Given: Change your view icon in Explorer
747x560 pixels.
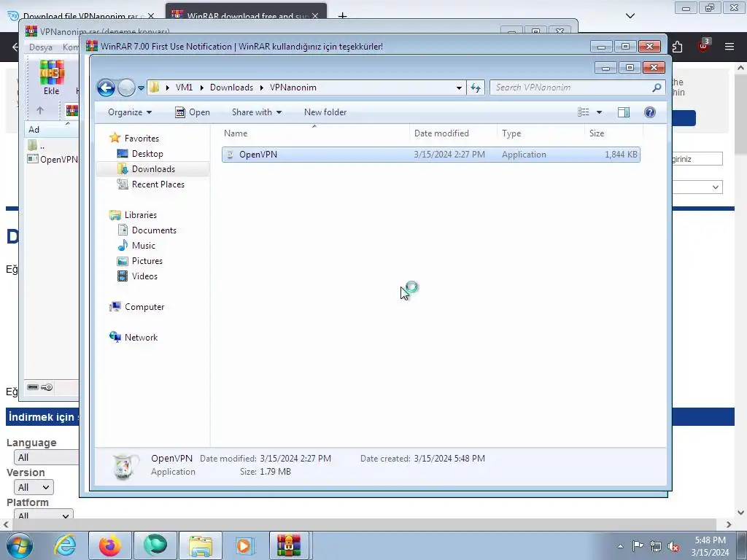Looking at the screenshot, I should coord(584,112).
